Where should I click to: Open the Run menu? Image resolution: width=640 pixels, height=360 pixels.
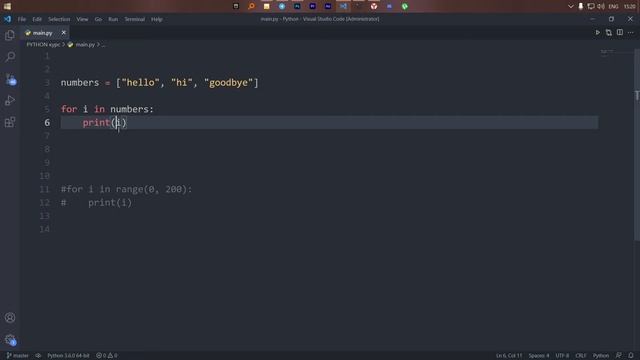(x=113, y=19)
